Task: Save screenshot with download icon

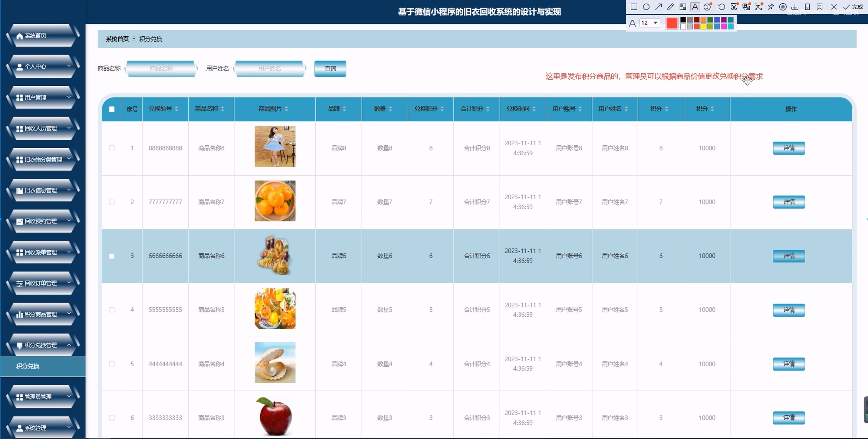Action: (x=795, y=7)
